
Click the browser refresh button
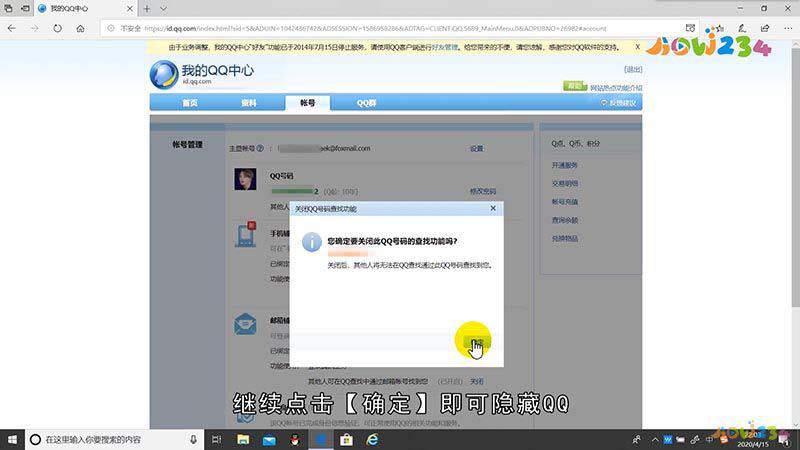(57, 29)
